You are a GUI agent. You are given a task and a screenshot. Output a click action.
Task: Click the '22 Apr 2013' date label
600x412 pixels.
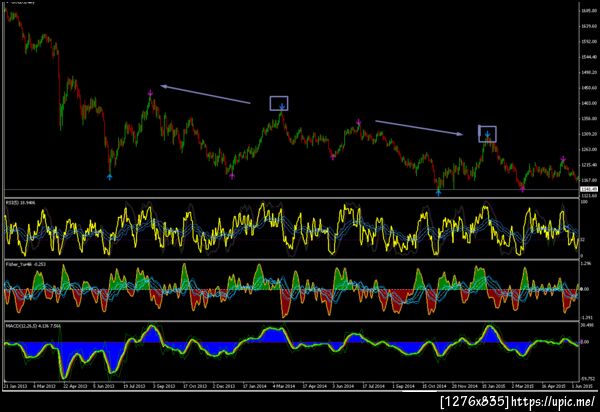click(x=75, y=386)
